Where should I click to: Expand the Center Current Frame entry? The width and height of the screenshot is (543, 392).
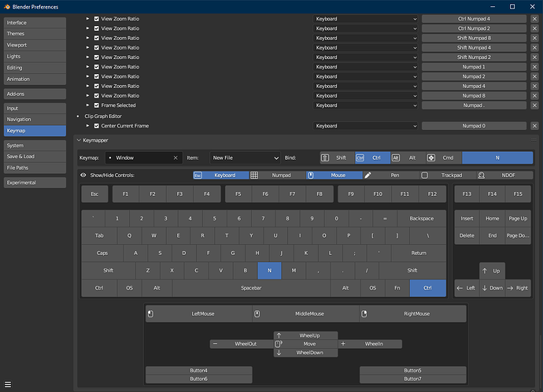click(87, 126)
